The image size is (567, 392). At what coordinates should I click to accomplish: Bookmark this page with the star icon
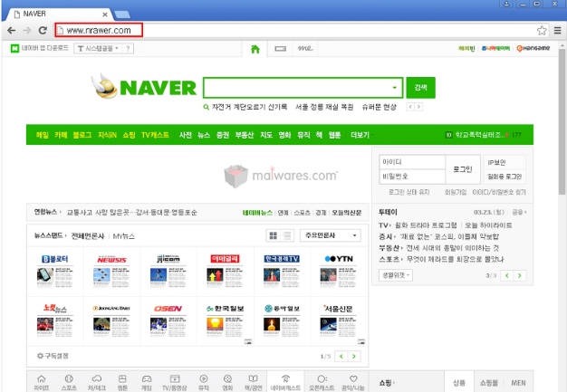pyautogui.click(x=542, y=31)
